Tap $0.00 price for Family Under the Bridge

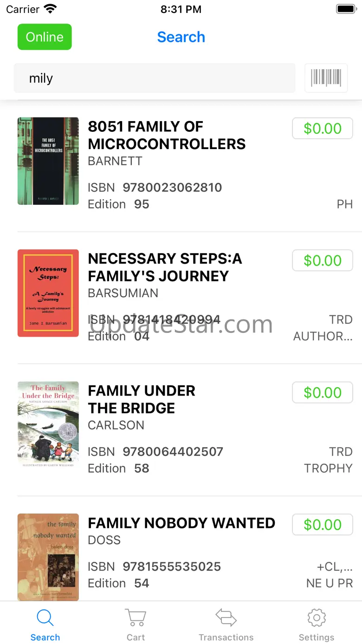click(x=323, y=393)
